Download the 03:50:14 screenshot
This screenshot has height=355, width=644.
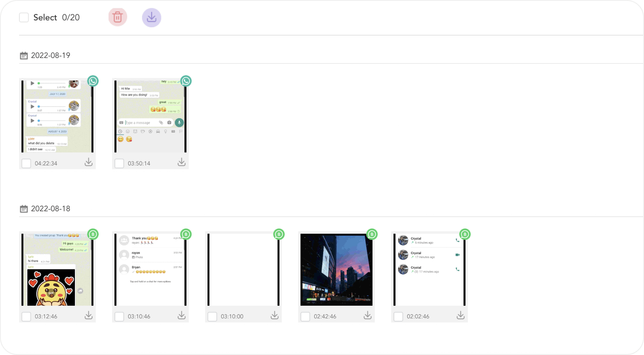pyautogui.click(x=182, y=162)
